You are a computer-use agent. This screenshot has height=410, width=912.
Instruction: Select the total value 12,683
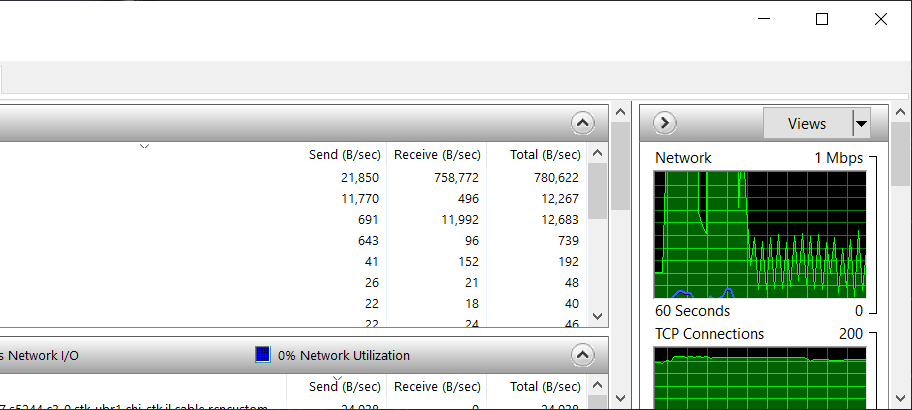pyautogui.click(x=560, y=219)
